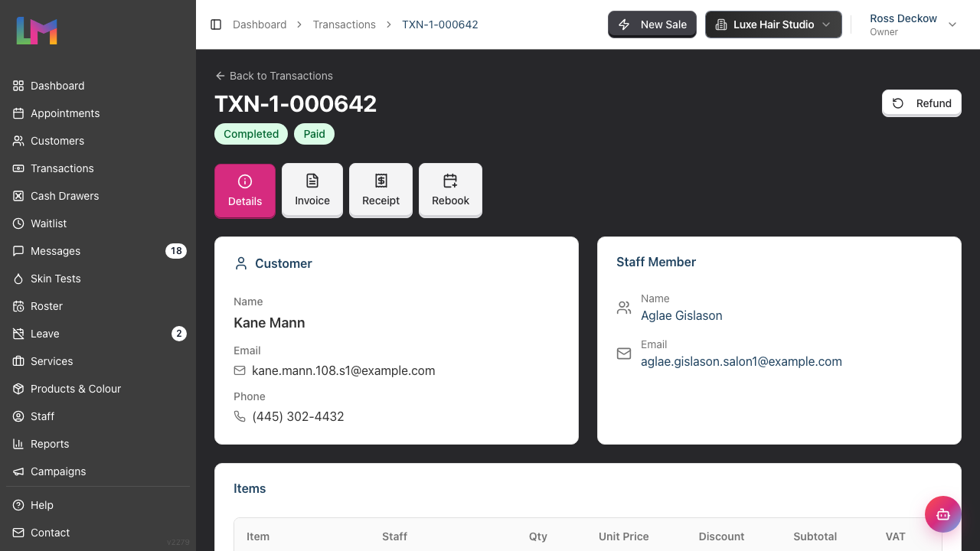Toggle the sidebar panel icon

coord(216,24)
